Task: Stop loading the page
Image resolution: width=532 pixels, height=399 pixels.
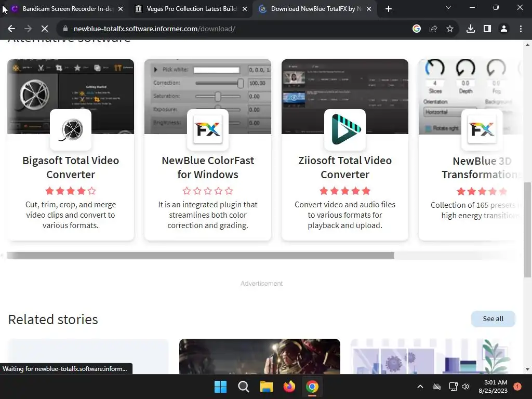Action: pos(45,29)
